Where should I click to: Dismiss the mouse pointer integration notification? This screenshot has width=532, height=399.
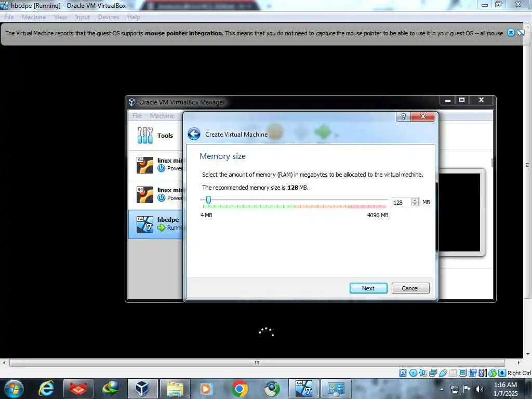511,33
